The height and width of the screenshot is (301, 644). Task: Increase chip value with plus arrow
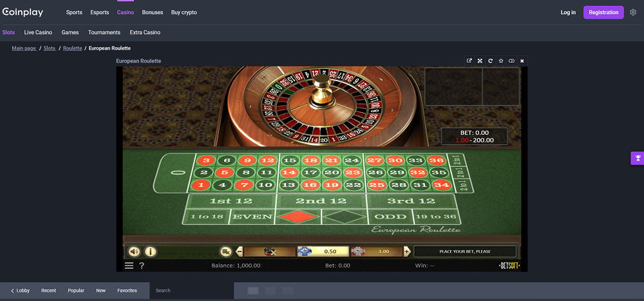[407, 251]
